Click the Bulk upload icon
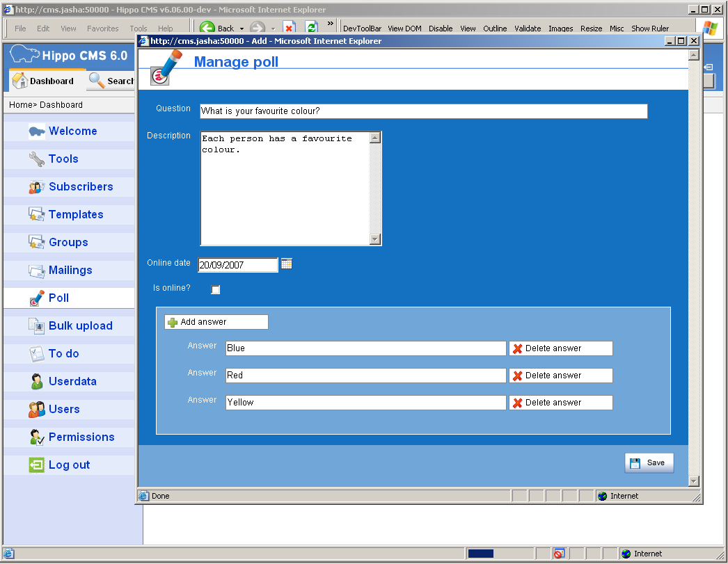This screenshot has height=564, width=728. 37,325
